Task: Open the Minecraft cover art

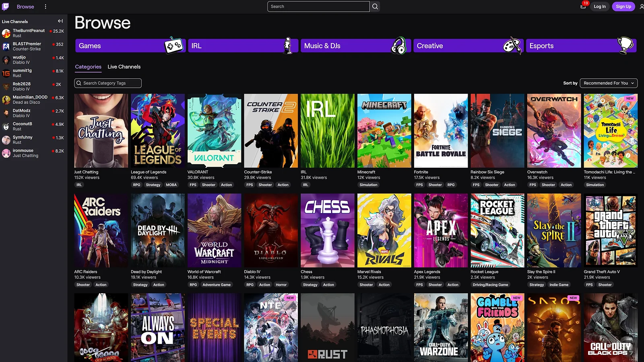Action: (384, 131)
